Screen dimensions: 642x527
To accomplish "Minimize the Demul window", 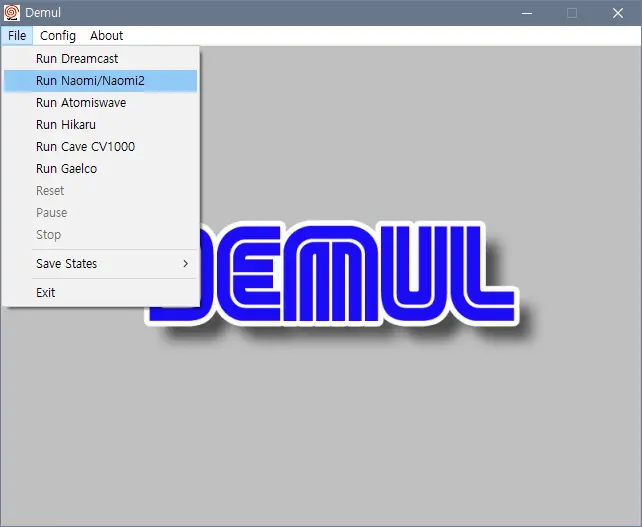I will (x=527, y=13).
